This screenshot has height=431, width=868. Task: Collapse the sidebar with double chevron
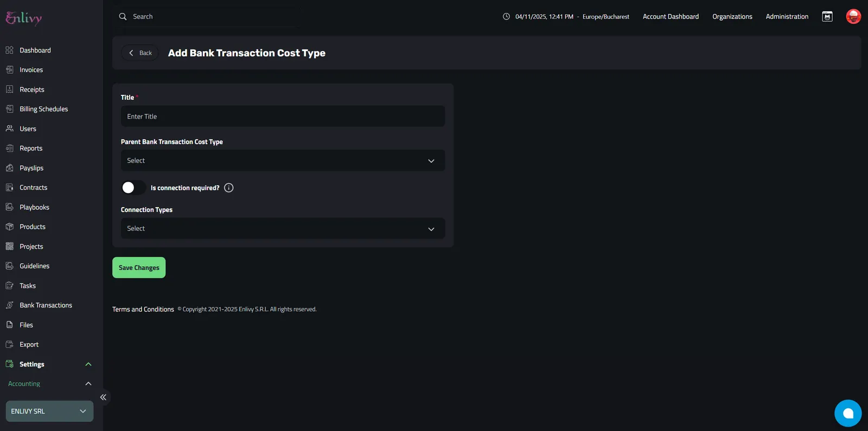click(103, 397)
